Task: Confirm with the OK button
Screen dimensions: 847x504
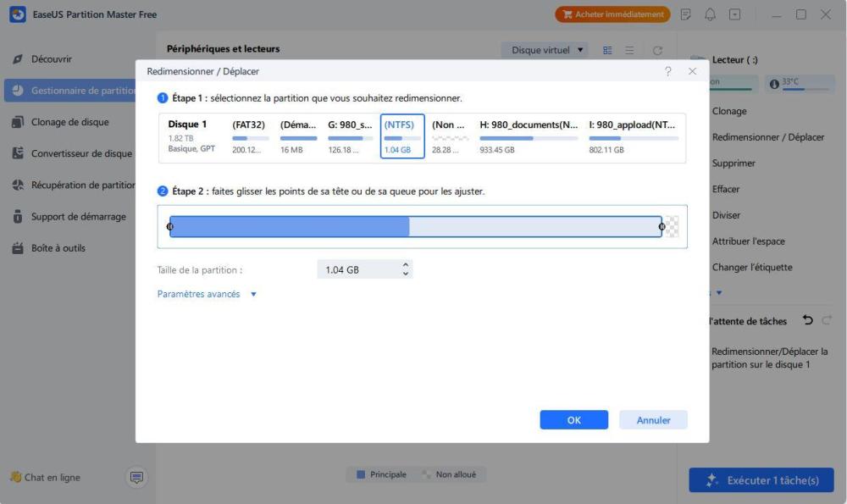Action: click(573, 420)
